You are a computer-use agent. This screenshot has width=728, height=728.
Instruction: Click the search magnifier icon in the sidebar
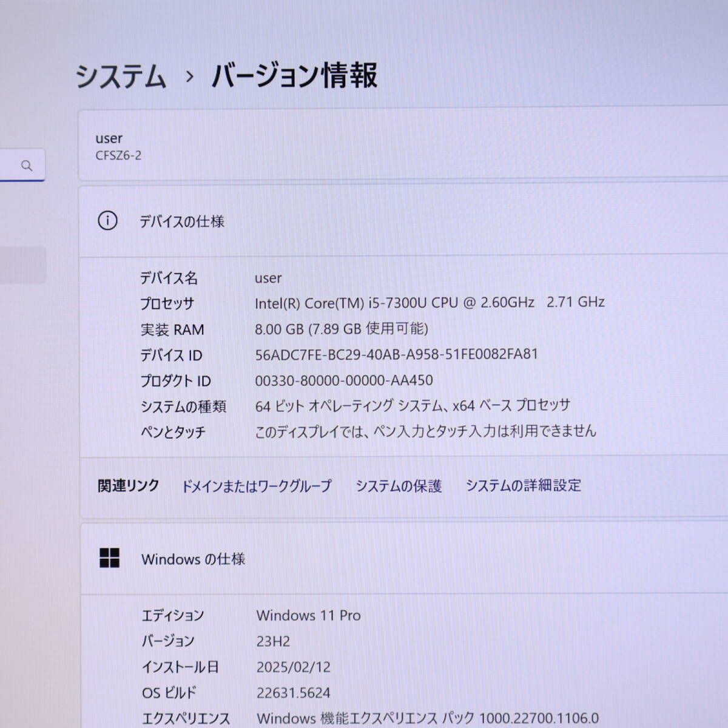coord(27,164)
